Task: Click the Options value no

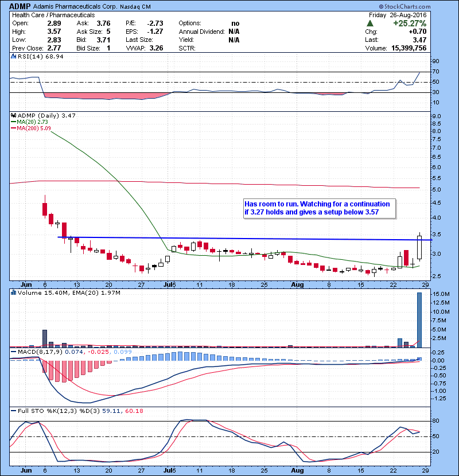Action: (x=235, y=24)
